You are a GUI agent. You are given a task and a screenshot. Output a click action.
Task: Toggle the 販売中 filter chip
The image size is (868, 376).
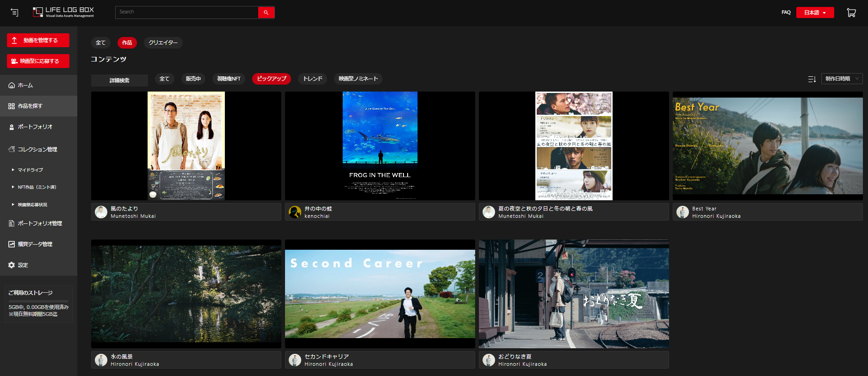coord(193,79)
